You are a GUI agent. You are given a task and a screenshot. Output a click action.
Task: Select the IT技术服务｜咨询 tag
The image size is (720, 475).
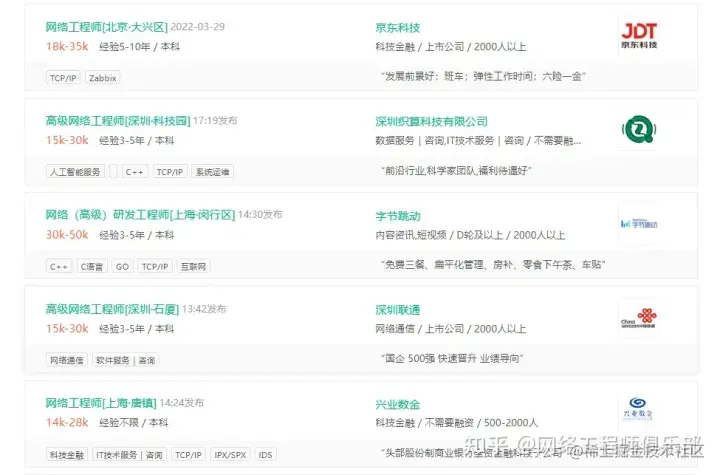click(x=129, y=455)
